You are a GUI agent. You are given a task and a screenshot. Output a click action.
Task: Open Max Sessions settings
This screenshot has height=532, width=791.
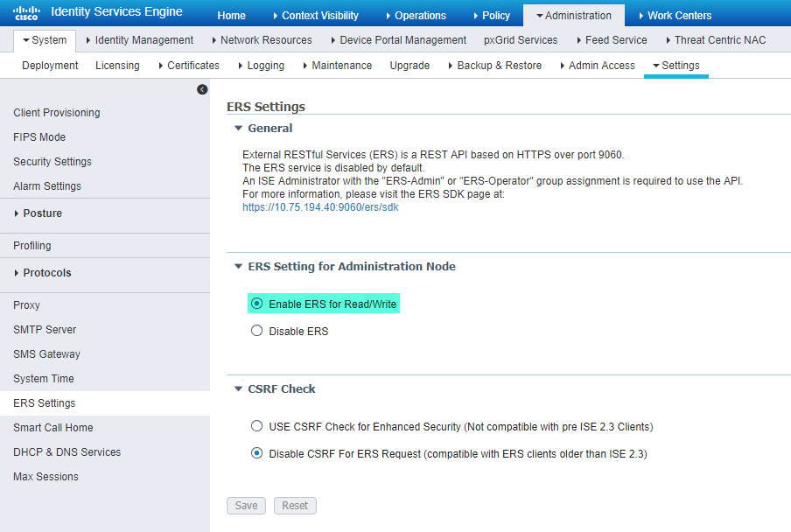(45, 477)
